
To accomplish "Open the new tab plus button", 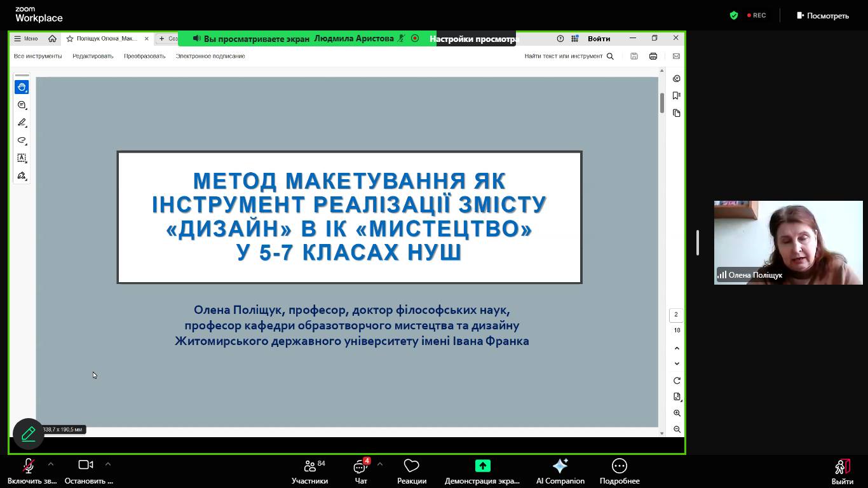I will (x=161, y=39).
